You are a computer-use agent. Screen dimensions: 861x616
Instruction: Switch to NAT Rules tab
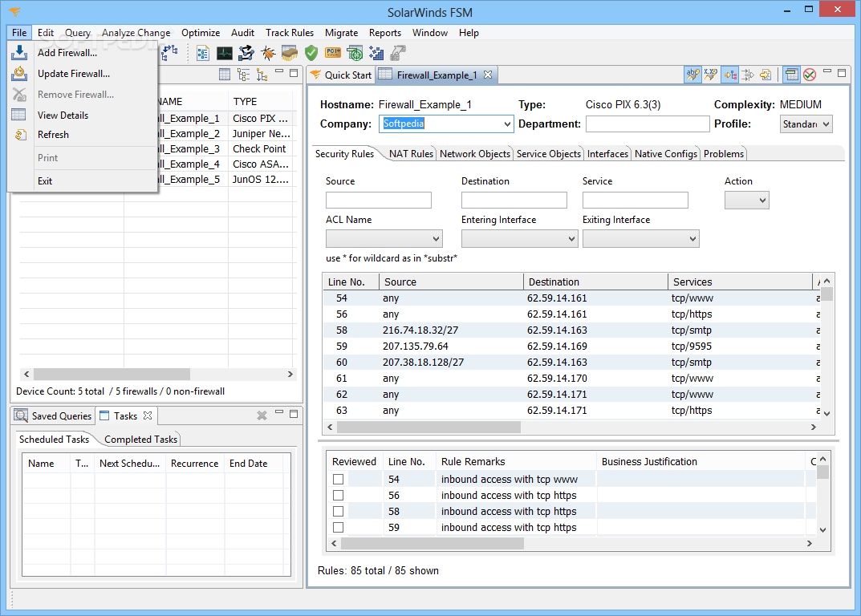411,154
